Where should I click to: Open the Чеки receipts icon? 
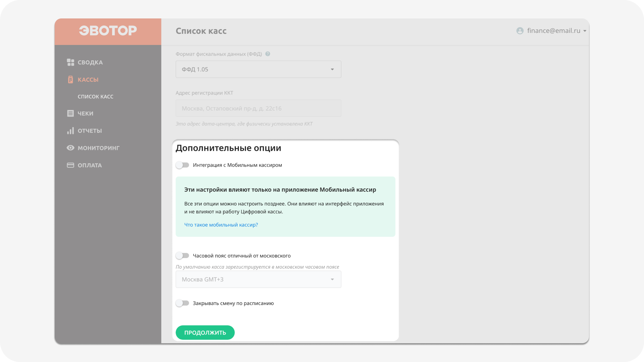pyautogui.click(x=70, y=113)
